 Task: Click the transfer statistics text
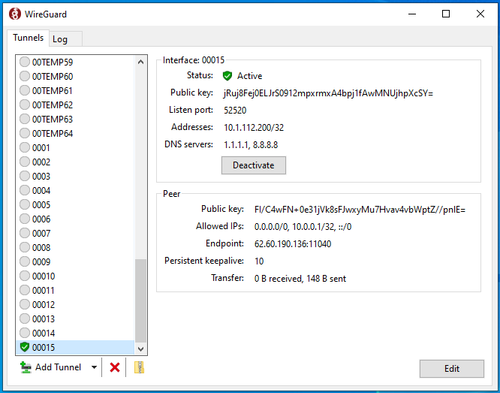pos(300,278)
